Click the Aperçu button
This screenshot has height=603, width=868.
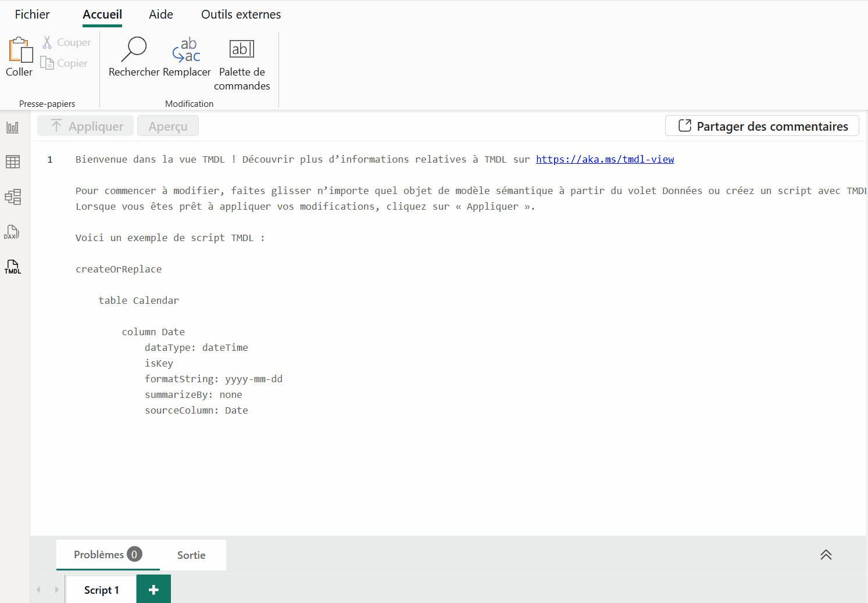coord(168,126)
